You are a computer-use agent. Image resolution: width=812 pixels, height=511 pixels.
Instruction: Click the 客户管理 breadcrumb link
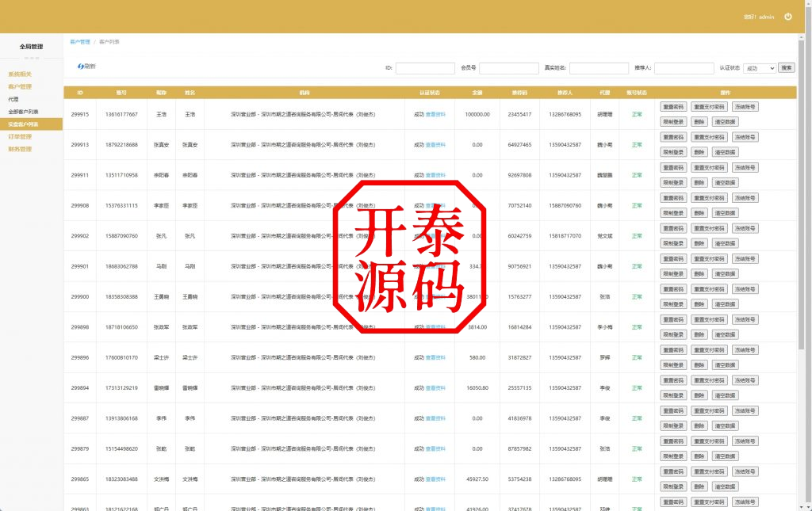[x=80, y=42]
